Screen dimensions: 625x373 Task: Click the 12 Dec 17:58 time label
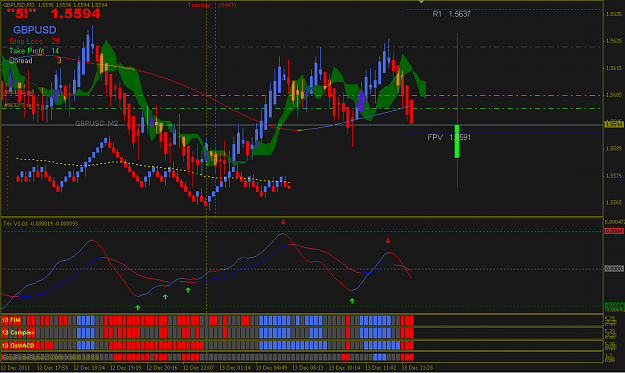tap(53, 367)
